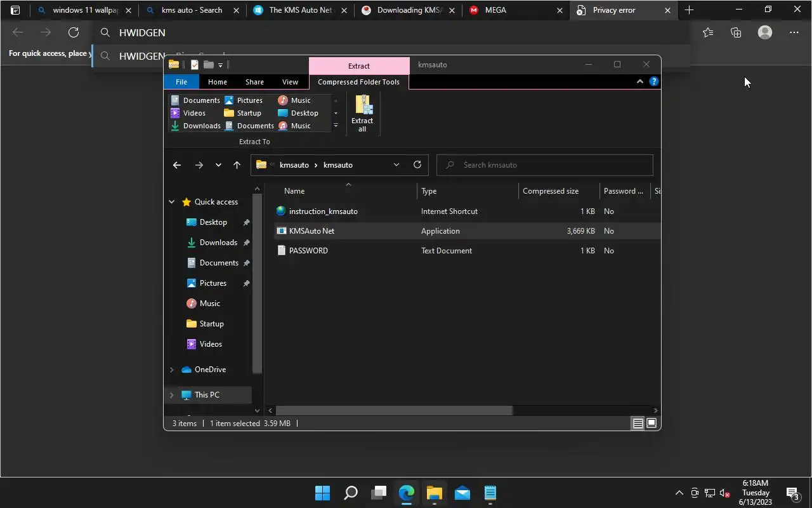Switch to details view layout icon
Image resolution: width=812 pixels, height=508 pixels.
[x=638, y=424]
